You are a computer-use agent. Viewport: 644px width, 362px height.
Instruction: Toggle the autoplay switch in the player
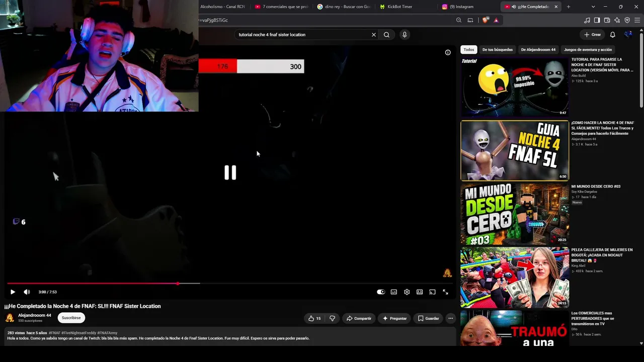click(x=381, y=292)
